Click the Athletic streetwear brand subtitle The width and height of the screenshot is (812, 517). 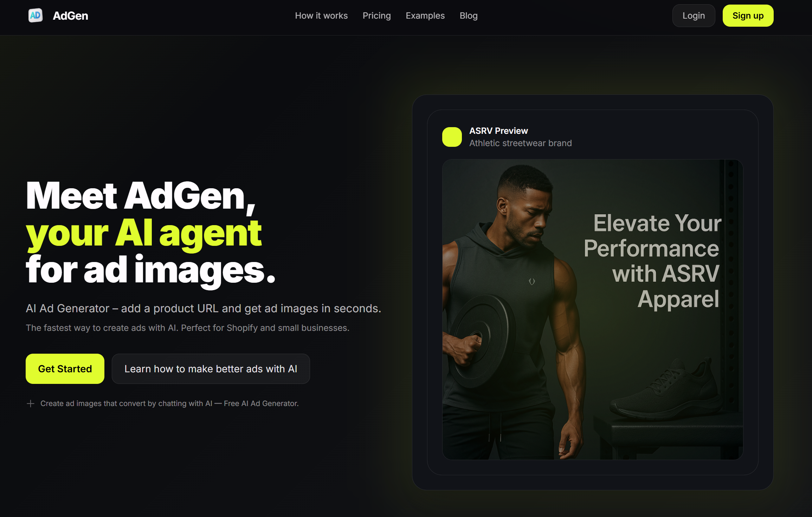coord(521,143)
